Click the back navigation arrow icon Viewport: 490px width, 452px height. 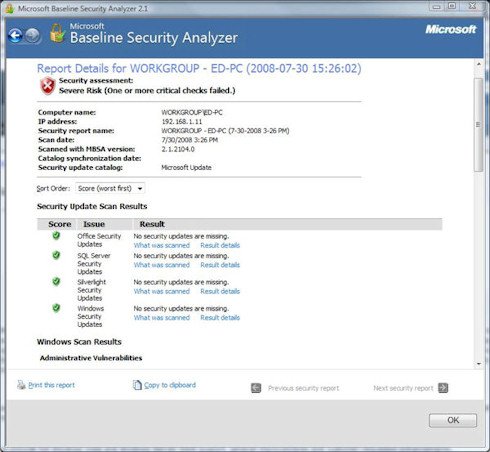(x=16, y=36)
